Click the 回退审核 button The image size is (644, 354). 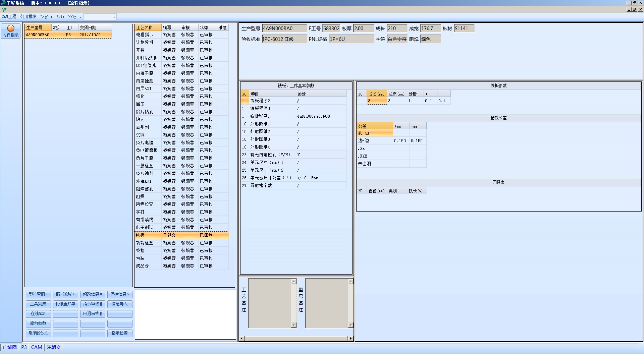pos(93,314)
